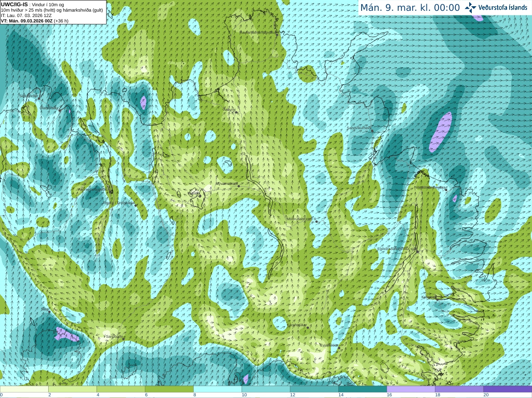Click the 'Sandvíkurheiði' label text
532x398 pixels.
point(359,128)
